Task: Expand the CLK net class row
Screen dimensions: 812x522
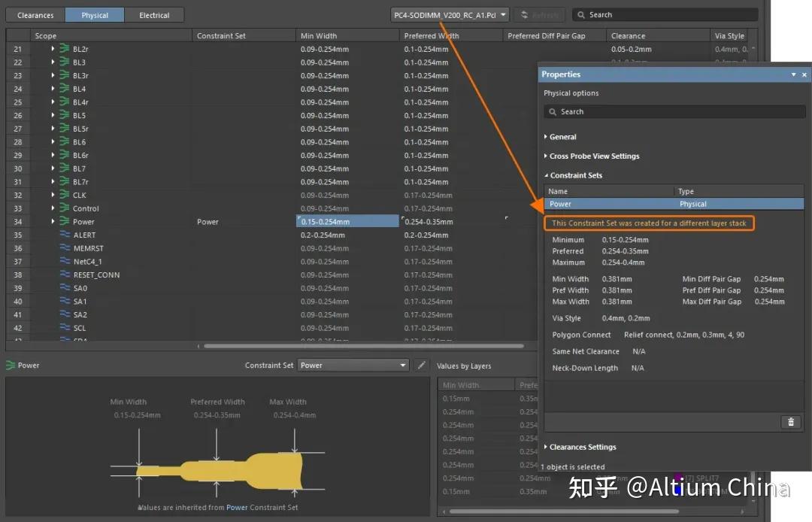Action: click(53, 195)
